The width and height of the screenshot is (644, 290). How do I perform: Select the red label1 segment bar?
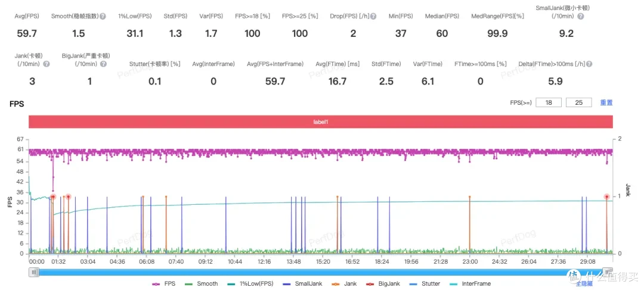click(x=321, y=121)
